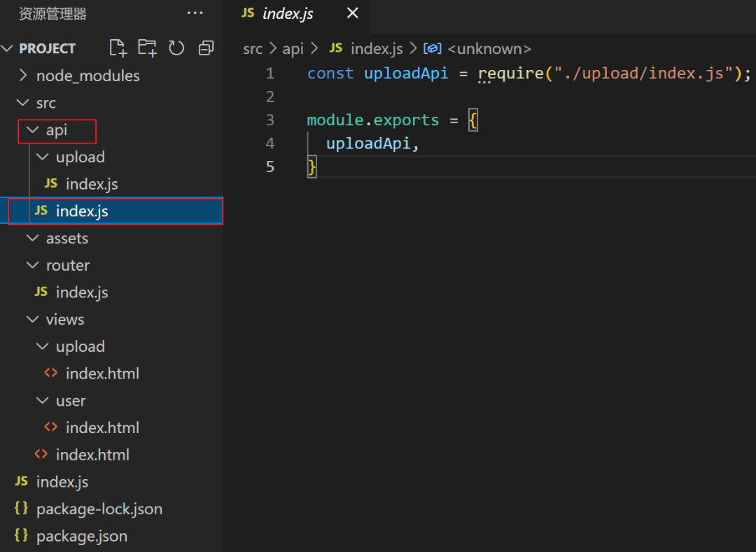Click the JS icon in the breadcrumb bar
Image resolution: width=756 pixels, height=552 pixels.
(335, 48)
